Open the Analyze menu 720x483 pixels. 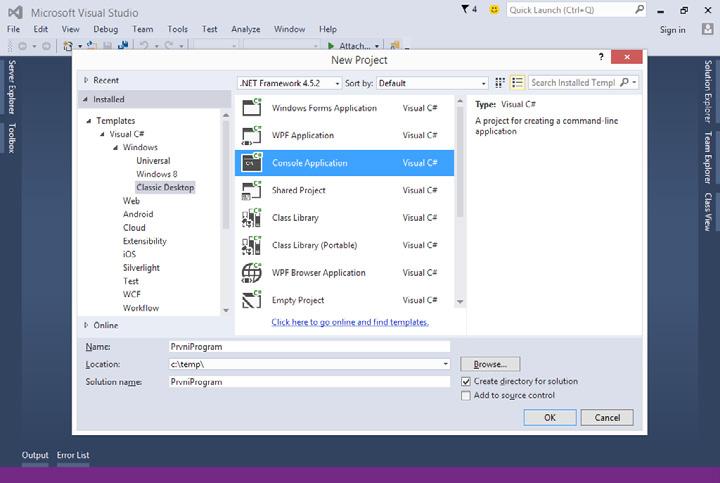click(246, 29)
